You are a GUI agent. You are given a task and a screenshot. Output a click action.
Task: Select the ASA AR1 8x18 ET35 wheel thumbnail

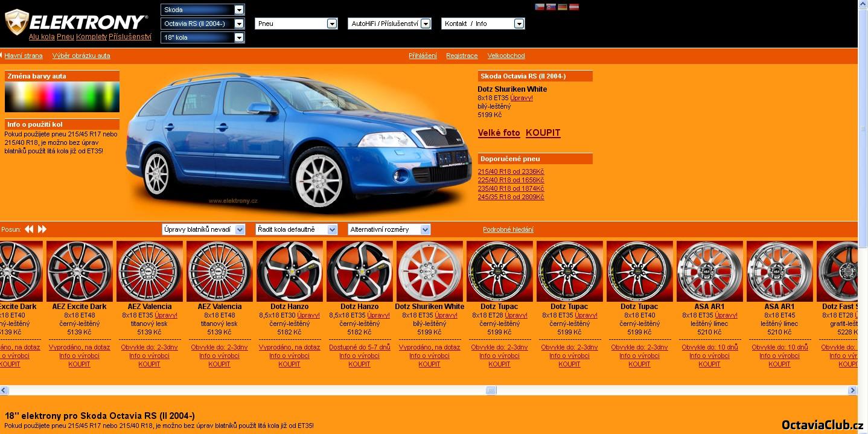click(x=709, y=271)
